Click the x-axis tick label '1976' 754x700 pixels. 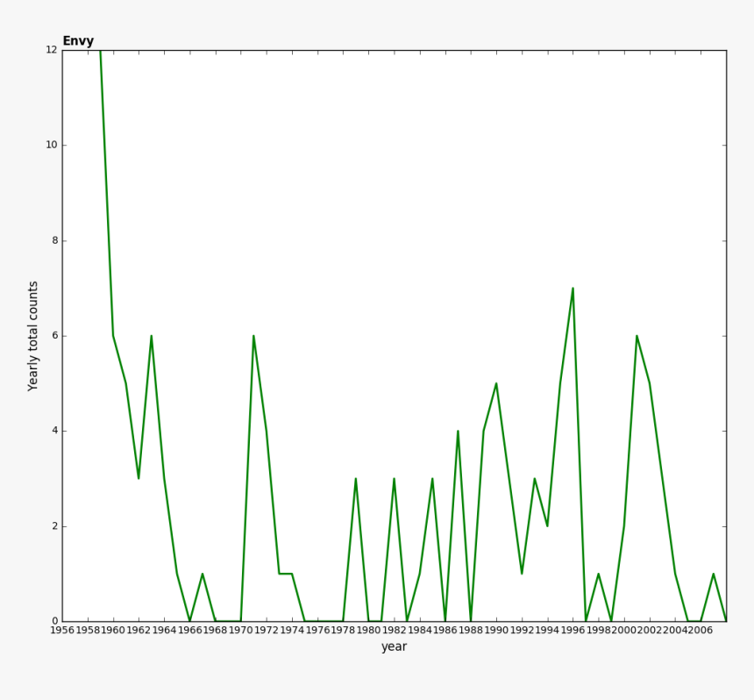click(317, 630)
